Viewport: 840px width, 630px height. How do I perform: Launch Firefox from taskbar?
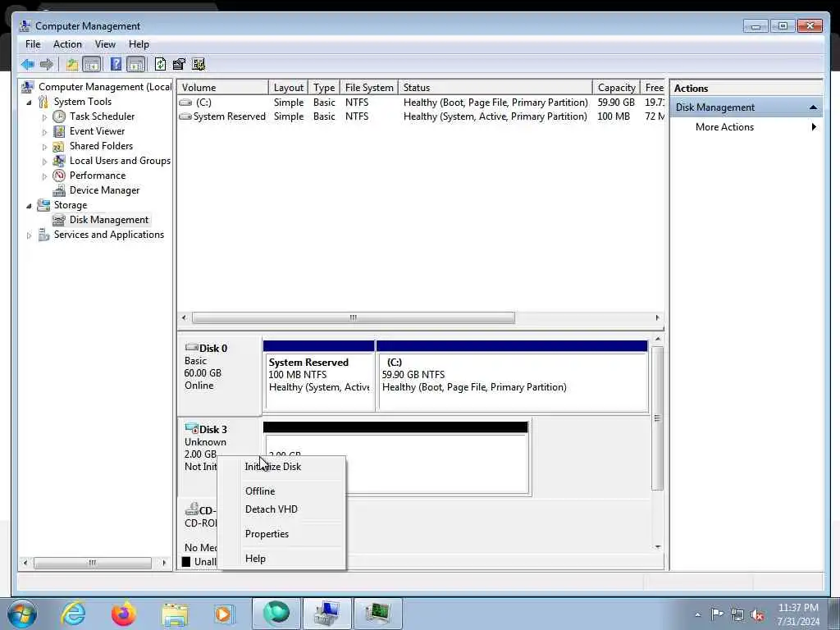[124, 614]
